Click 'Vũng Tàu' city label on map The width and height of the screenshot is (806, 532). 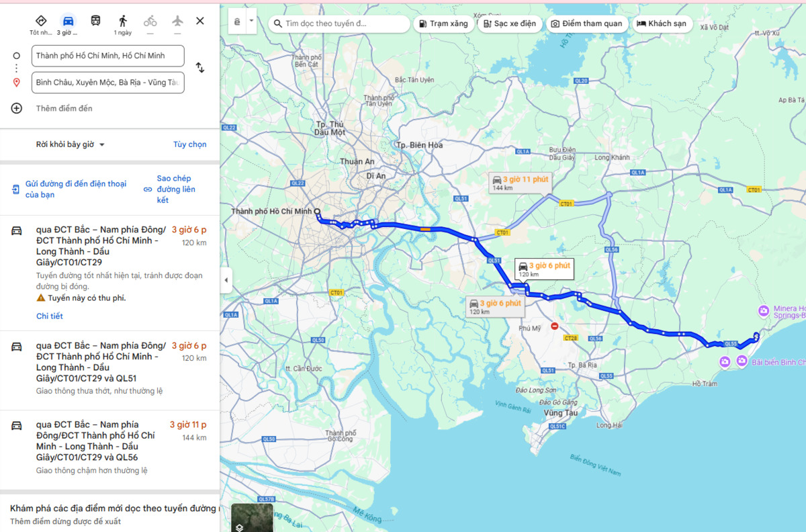point(560,412)
